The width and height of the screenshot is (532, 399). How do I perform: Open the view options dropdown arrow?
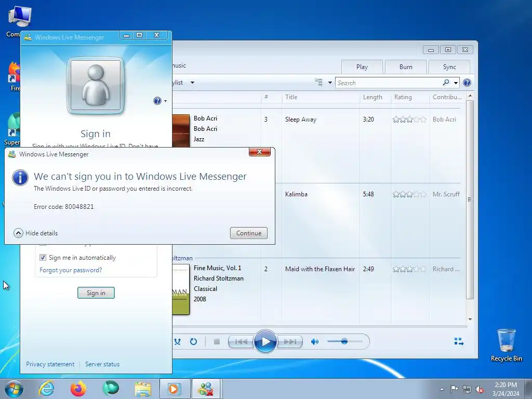(330, 83)
